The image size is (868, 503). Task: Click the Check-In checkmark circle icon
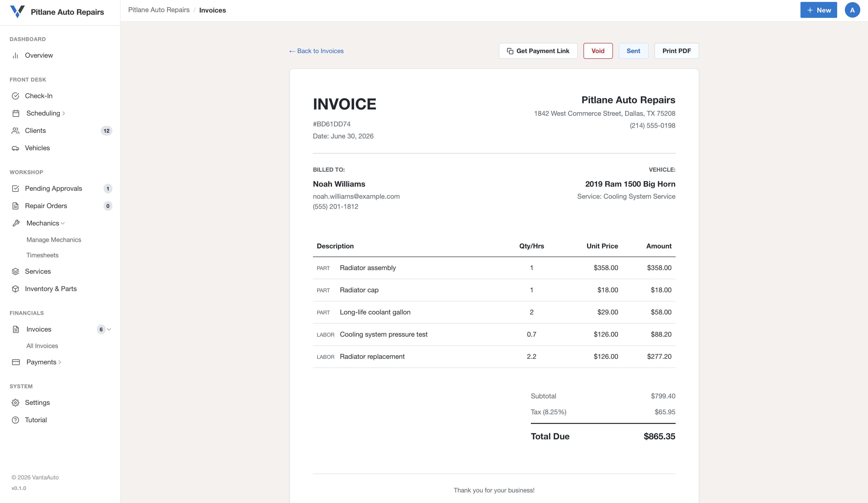tap(15, 96)
